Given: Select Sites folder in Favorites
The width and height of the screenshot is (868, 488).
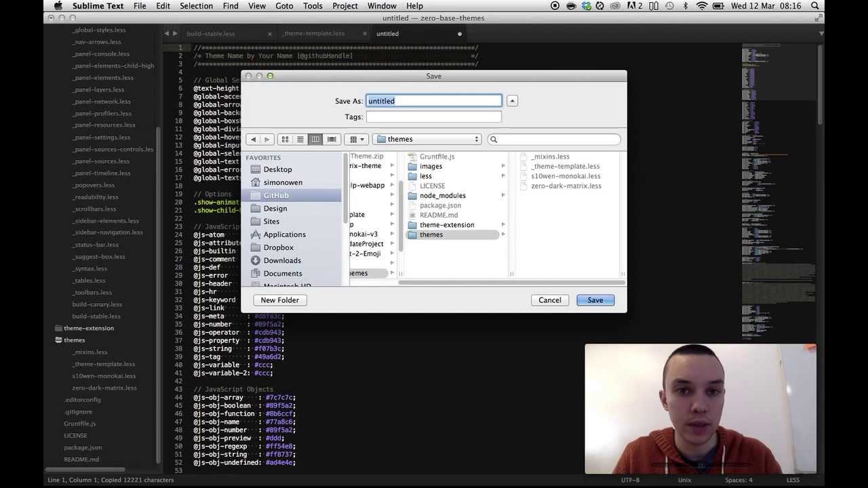Looking at the screenshot, I should [271, 222].
